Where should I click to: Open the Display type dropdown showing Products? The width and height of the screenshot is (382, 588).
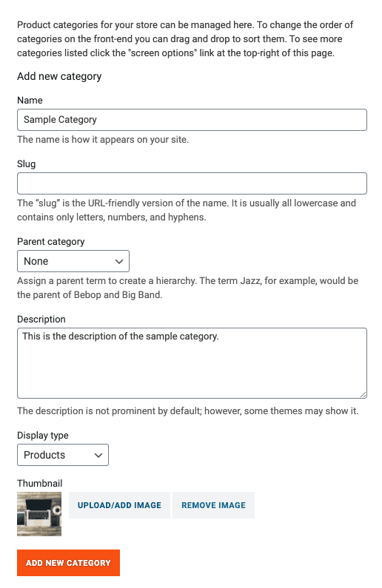pos(63,455)
